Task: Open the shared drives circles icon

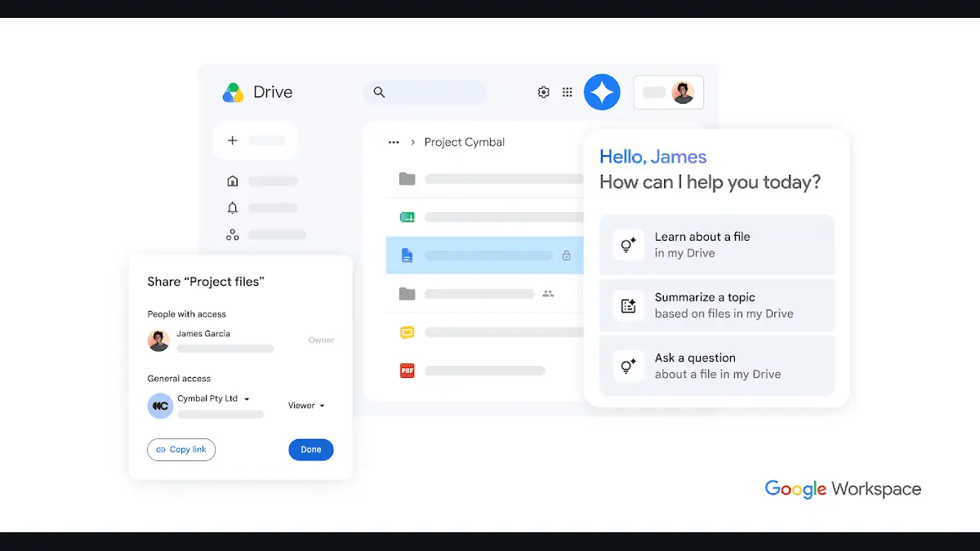Action: [x=233, y=234]
